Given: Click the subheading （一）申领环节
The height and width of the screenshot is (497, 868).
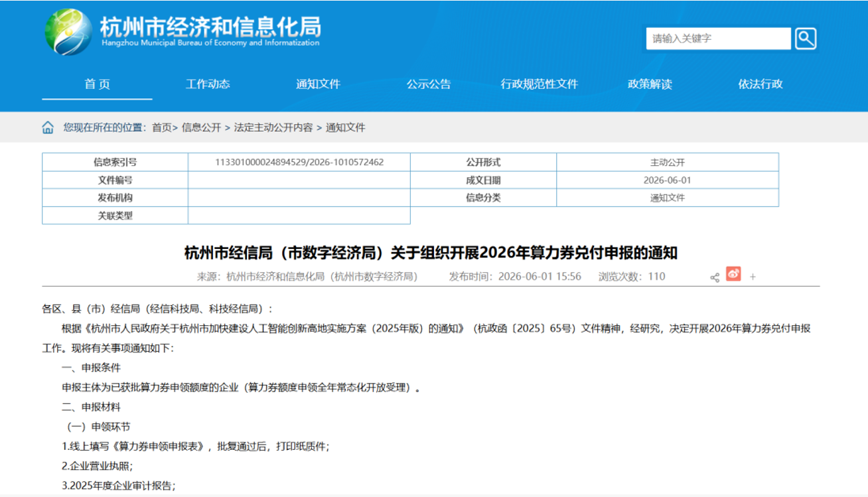Looking at the screenshot, I should coord(98,427).
